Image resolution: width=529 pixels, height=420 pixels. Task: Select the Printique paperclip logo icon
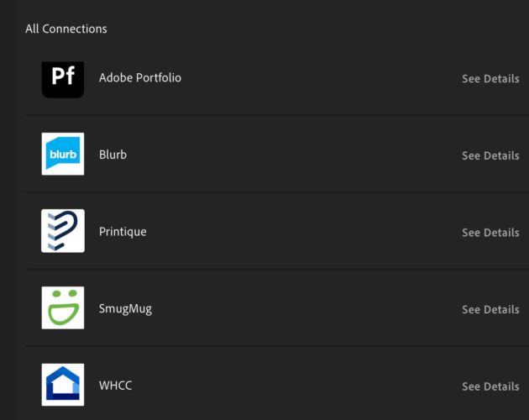63,231
